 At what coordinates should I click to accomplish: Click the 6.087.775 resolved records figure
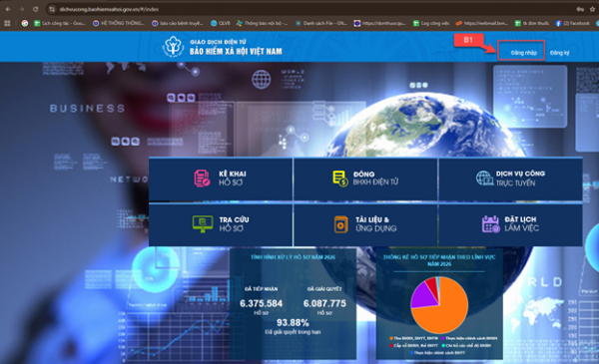point(324,303)
